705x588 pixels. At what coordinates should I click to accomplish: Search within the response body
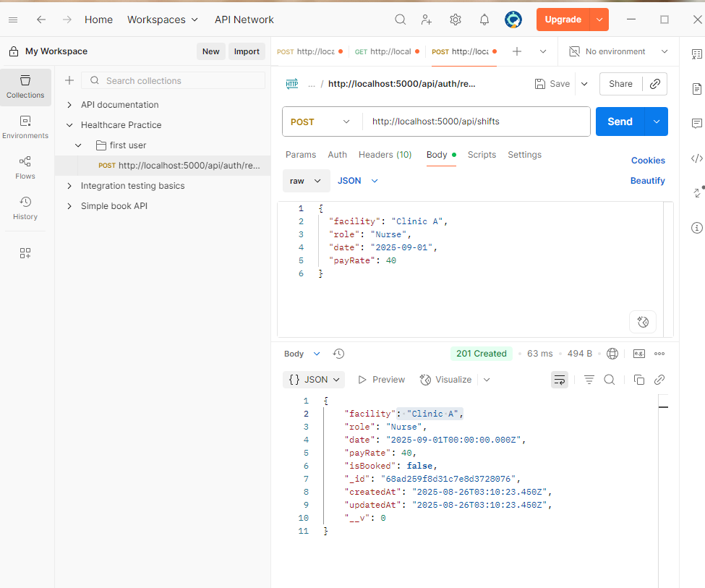pyautogui.click(x=610, y=380)
